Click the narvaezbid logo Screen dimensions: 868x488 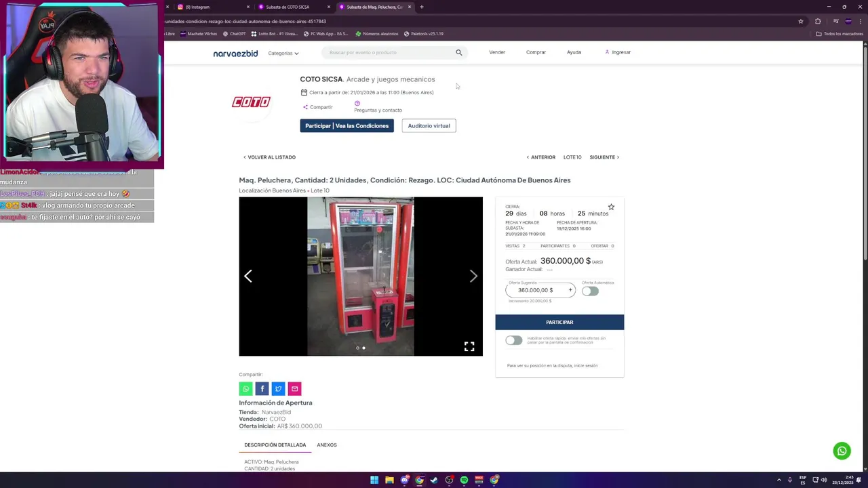coord(235,54)
